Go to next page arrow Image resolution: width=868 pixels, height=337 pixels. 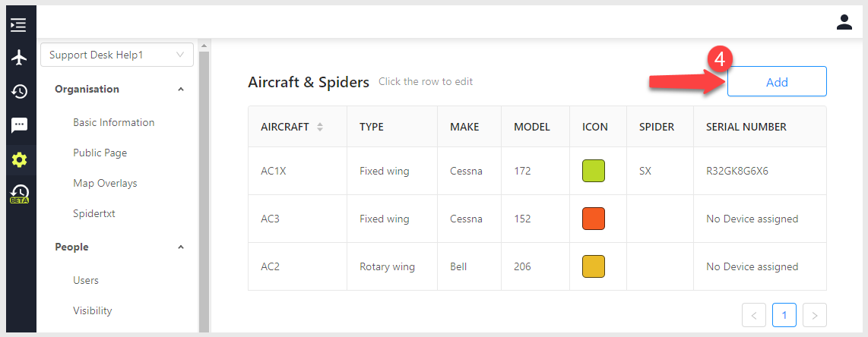point(814,316)
